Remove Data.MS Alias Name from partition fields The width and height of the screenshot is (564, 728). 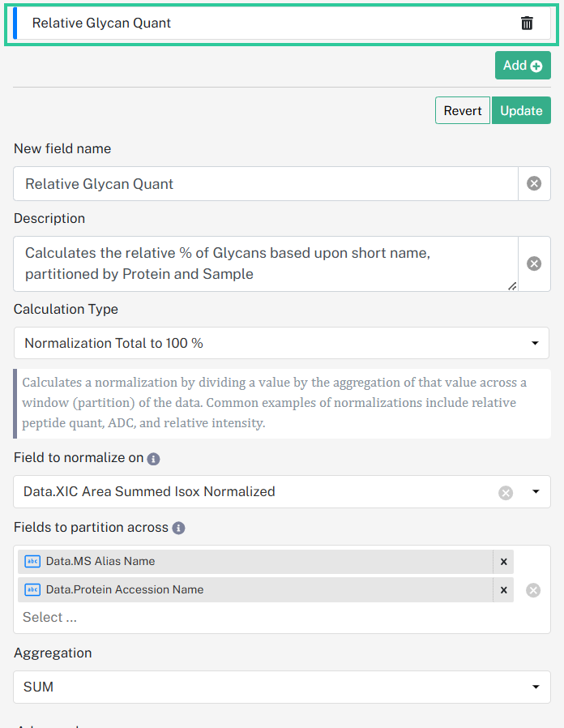[x=504, y=562]
